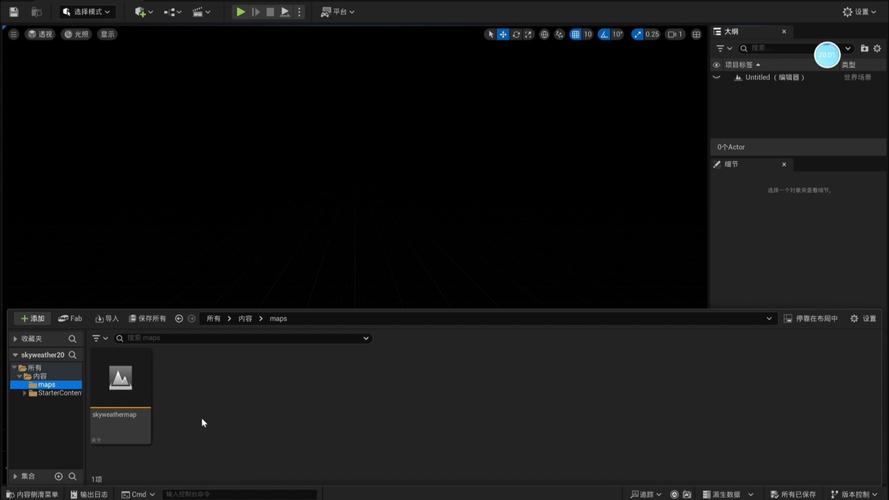Toggle surface snapping icon in viewport
Screen dimensions: 889x500
pos(560,34)
